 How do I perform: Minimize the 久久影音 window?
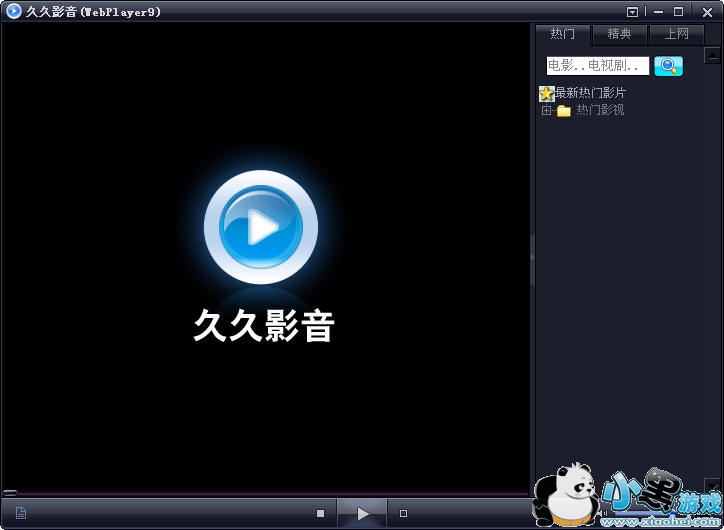point(659,12)
